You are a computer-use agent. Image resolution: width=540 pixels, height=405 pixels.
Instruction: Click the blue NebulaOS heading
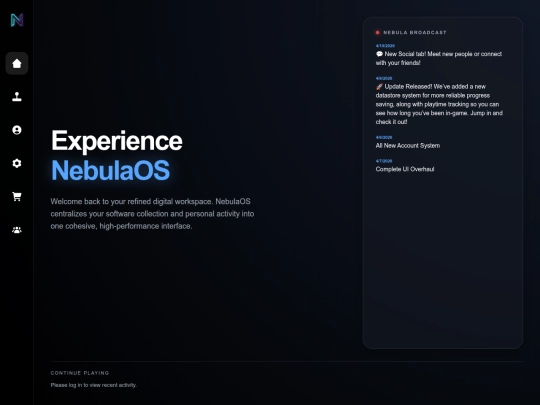coord(111,170)
